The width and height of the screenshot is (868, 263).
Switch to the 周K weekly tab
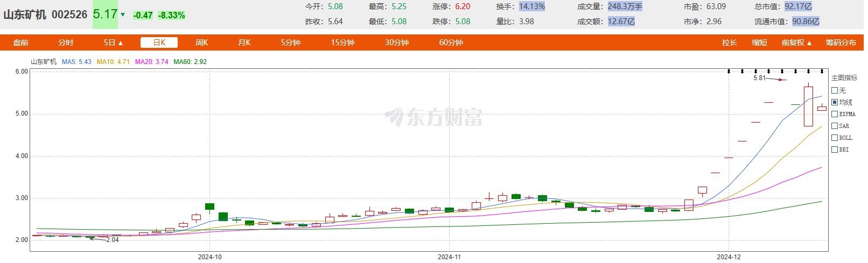pos(201,42)
